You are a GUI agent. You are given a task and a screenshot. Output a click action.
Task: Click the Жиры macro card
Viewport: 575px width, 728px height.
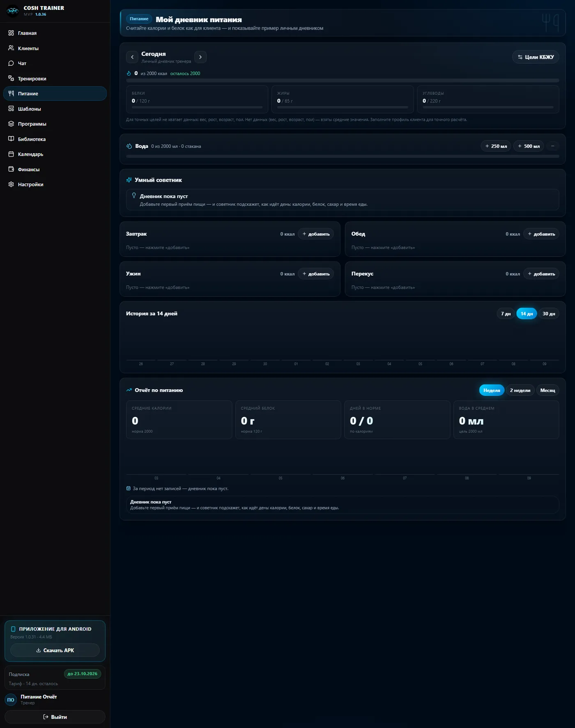click(x=343, y=99)
